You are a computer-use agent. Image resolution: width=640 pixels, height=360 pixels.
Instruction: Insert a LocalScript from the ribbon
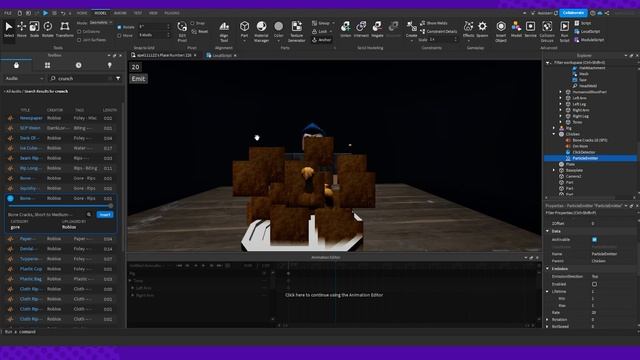click(587, 31)
